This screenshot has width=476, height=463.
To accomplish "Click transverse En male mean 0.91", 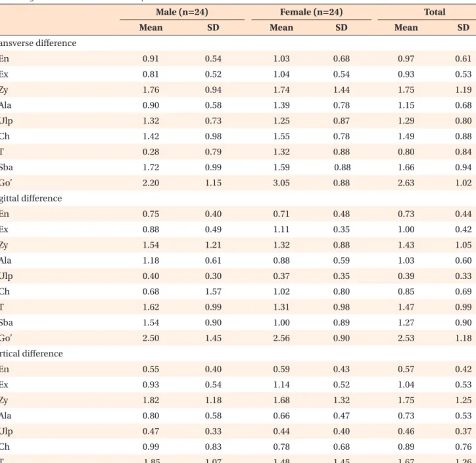I will (151, 59).
